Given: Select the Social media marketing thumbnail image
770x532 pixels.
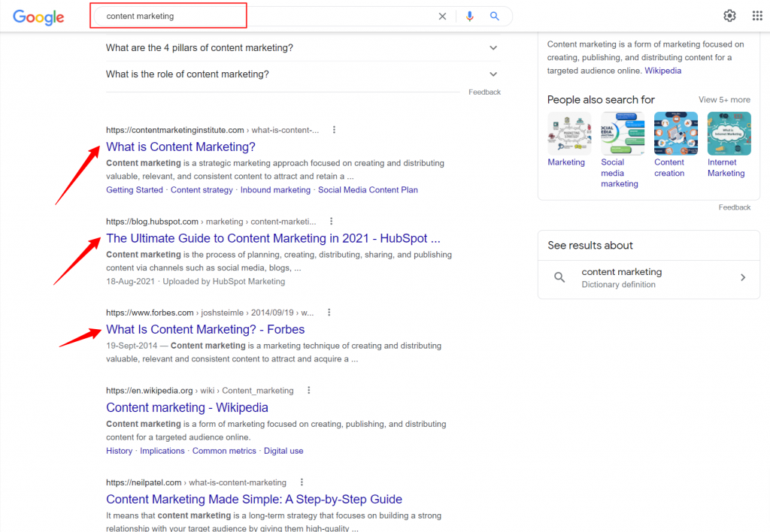Looking at the screenshot, I should (x=623, y=134).
